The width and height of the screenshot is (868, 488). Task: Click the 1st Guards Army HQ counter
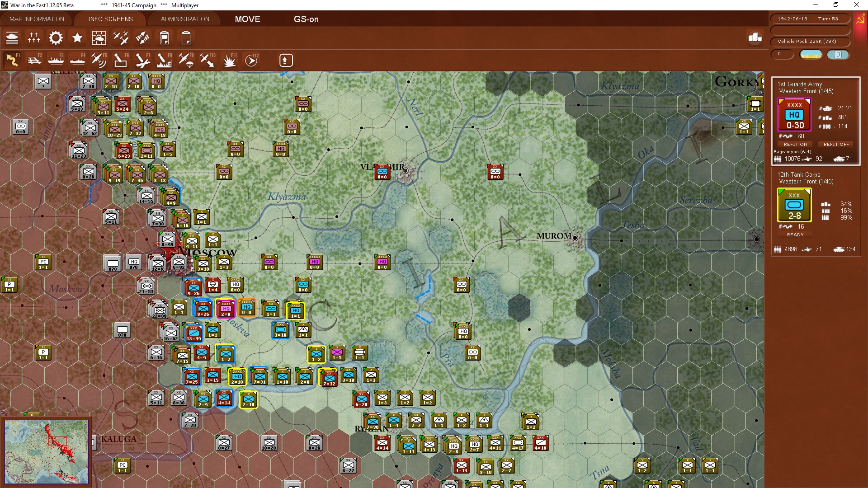(x=794, y=115)
